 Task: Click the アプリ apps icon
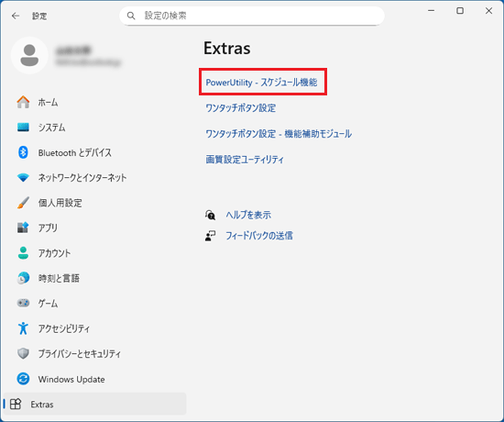pos(23,228)
